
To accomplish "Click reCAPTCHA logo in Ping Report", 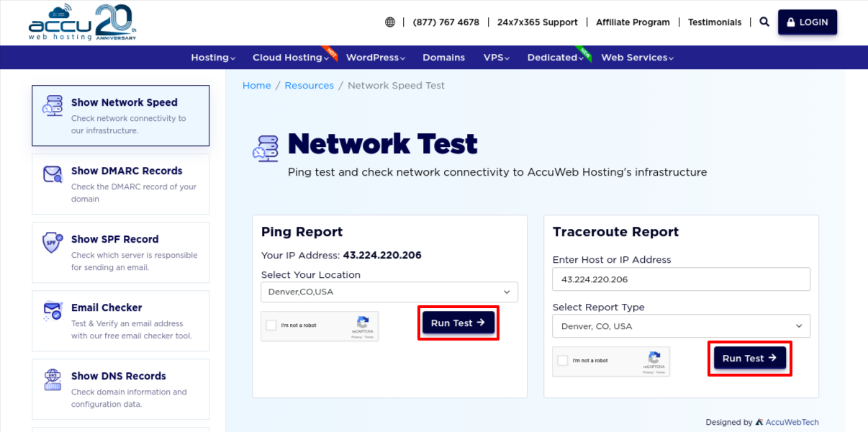I will click(363, 322).
